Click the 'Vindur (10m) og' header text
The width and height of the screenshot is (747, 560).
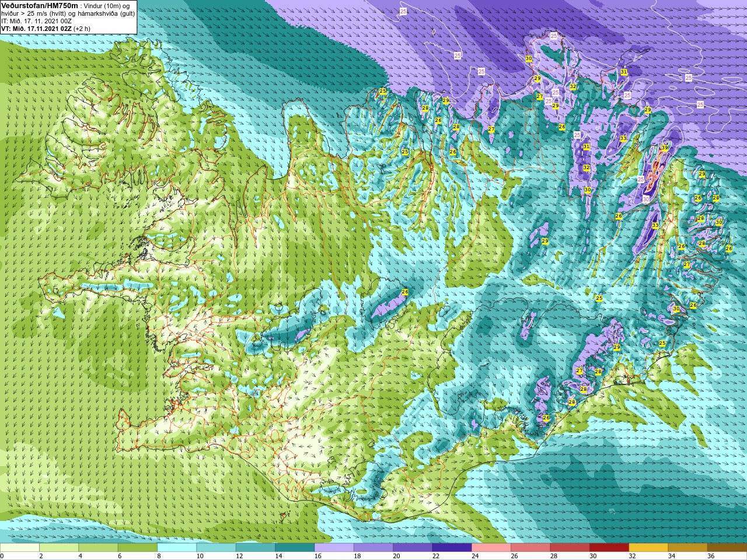(x=107, y=6)
